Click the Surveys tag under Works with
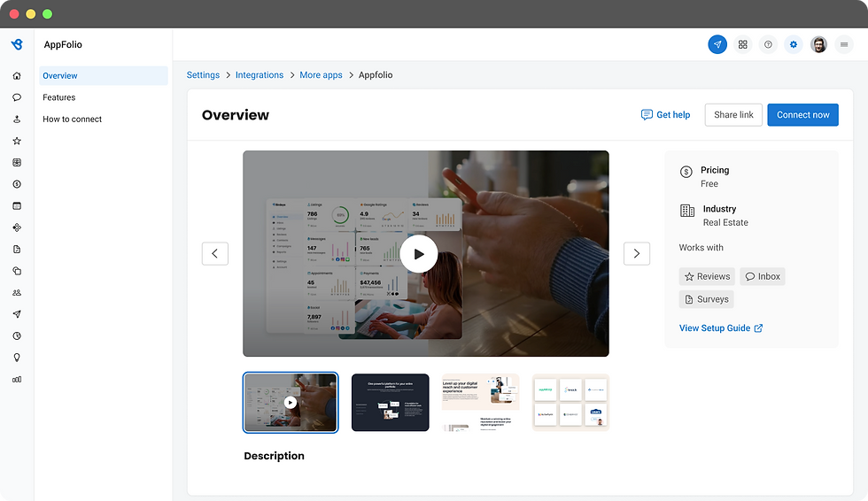Image resolution: width=868 pixels, height=501 pixels. click(x=707, y=299)
